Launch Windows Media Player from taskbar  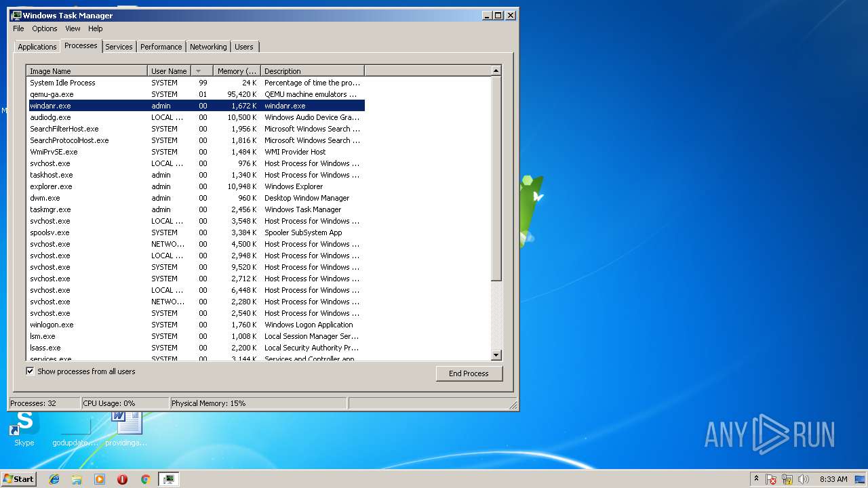tap(100, 479)
